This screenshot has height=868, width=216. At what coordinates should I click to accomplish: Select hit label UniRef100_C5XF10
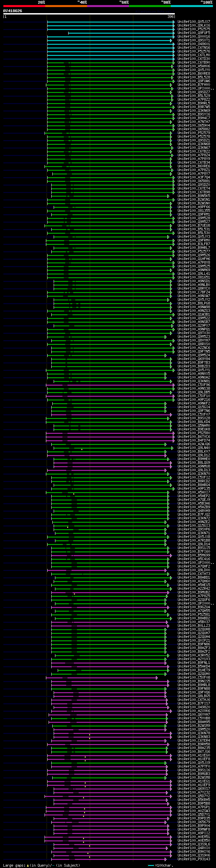[x=194, y=396]
